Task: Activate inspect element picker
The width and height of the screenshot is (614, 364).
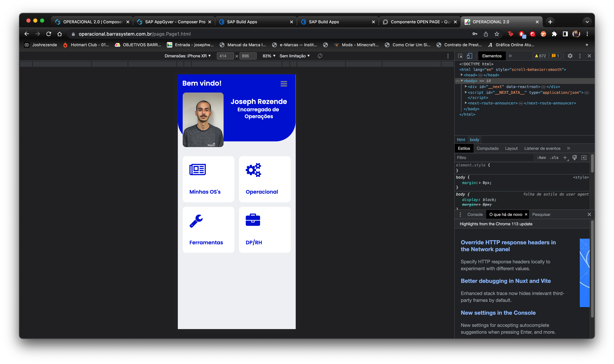Action: pyautogui.click(x=460, y=56)
